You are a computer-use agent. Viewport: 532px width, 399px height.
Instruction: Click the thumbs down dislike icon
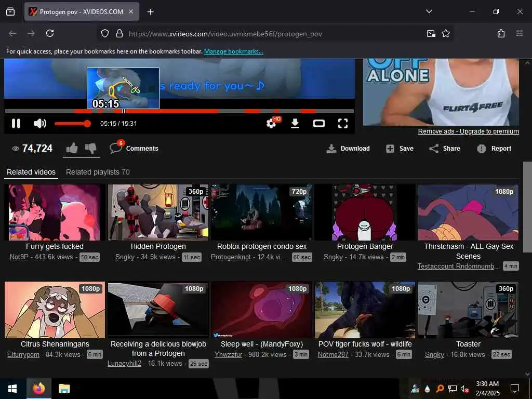click(90, 148)
